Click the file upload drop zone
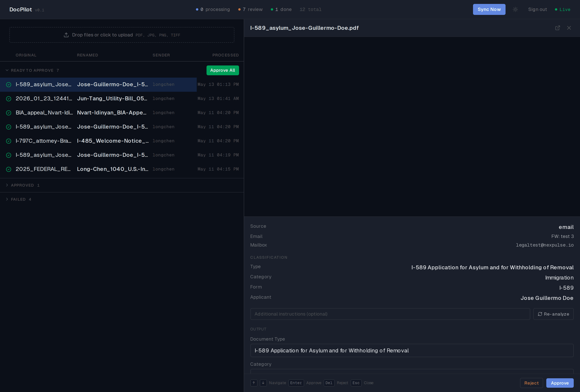The image size is (580, 392). 122,35
